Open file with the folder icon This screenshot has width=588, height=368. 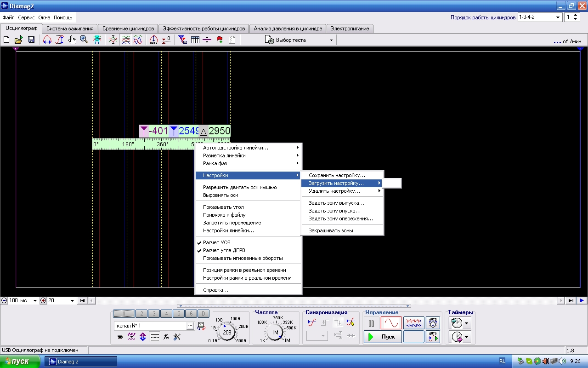tap(19, 40)
